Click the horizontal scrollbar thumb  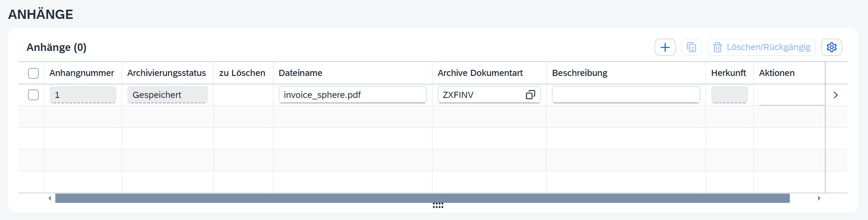[421, 198]
